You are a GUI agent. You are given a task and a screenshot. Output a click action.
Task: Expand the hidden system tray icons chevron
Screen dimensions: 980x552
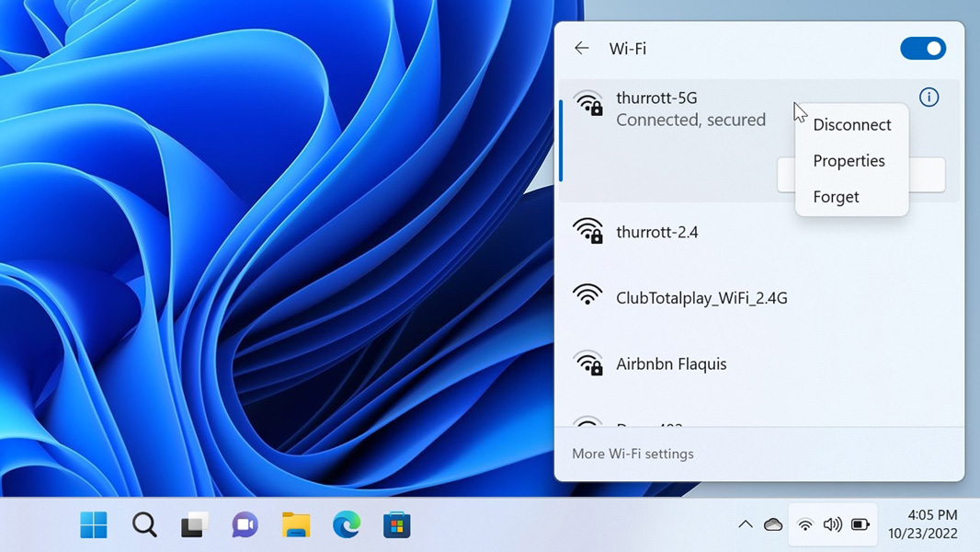point(746,524)
